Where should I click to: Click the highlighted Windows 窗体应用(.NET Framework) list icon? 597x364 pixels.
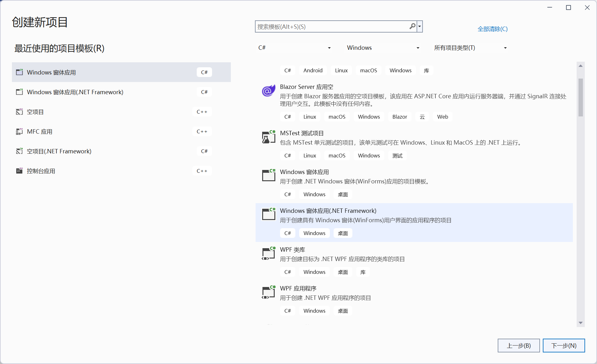coord(268,214)
